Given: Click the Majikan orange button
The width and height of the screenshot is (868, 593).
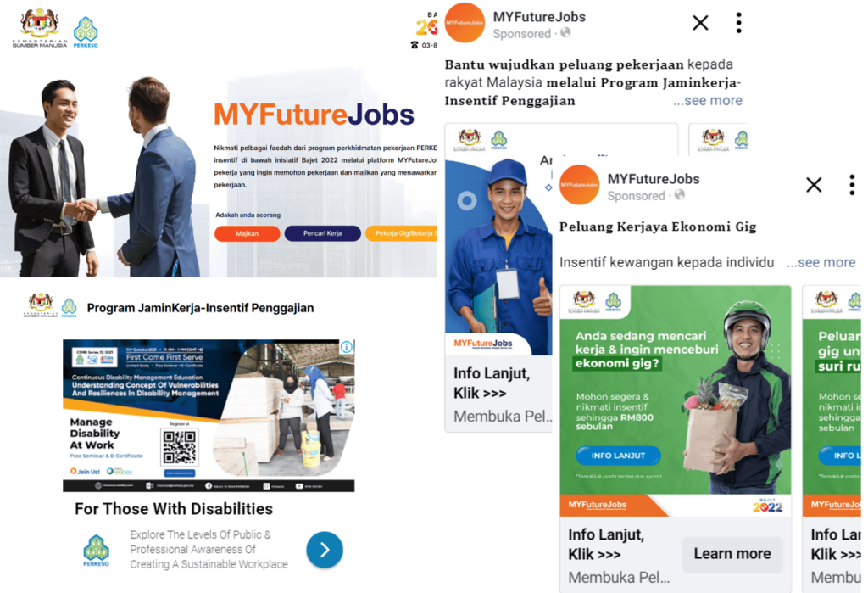Looking at the screenshot, I should coord(247,233).
